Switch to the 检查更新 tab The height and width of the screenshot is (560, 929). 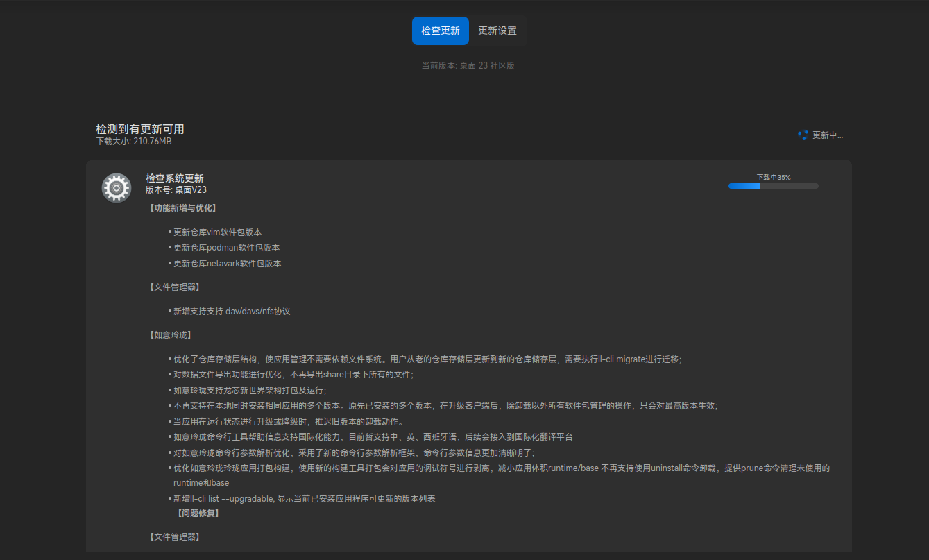tap(441, 31)
